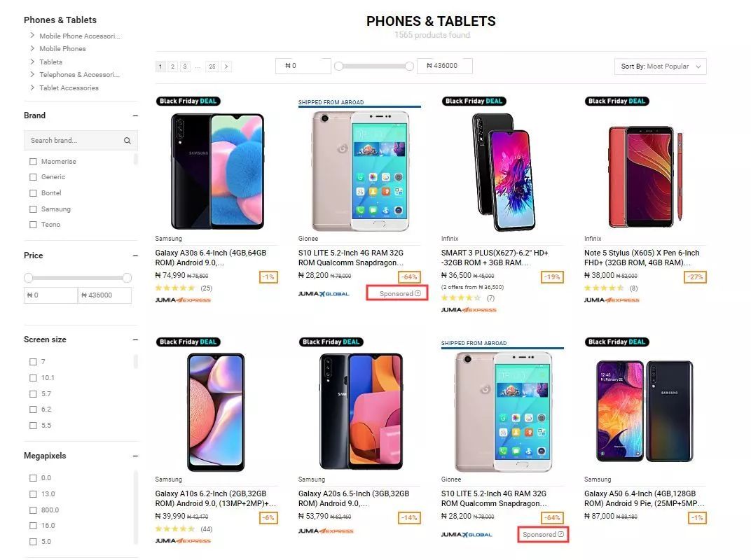Click Jumia Global logo under first Gionee S10 Lite
Image resolution: width=751 pixels, height=560 pixels.
[324, 294]
